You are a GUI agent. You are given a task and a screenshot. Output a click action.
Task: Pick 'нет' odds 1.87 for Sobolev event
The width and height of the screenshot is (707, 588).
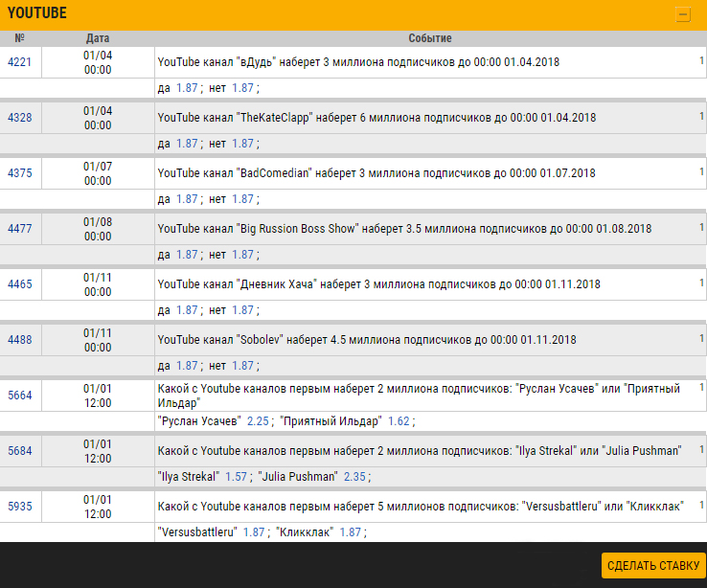(242, 366)
